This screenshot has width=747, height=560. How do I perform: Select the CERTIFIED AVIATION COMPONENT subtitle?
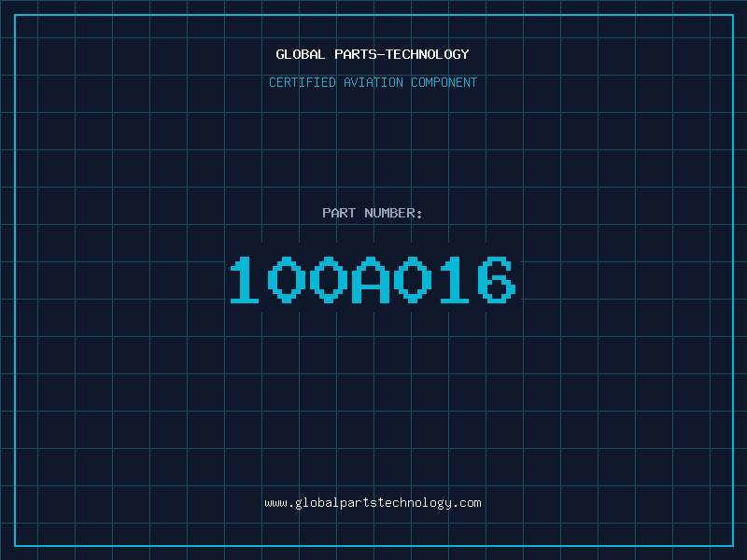373,82
